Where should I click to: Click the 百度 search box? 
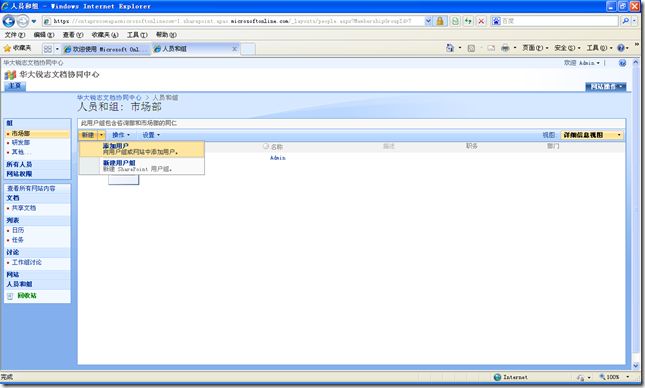point(555,21)
